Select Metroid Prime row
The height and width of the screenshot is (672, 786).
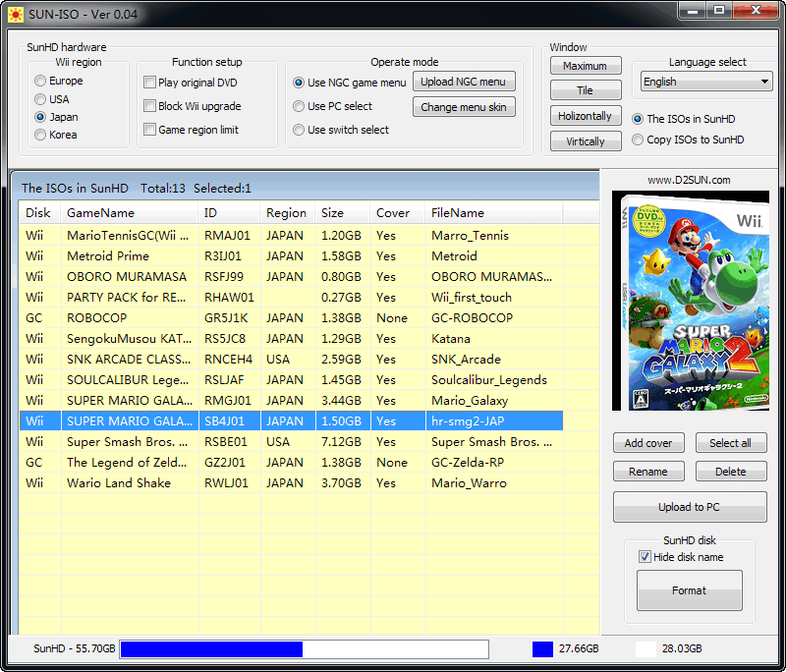tap(291, 256)
